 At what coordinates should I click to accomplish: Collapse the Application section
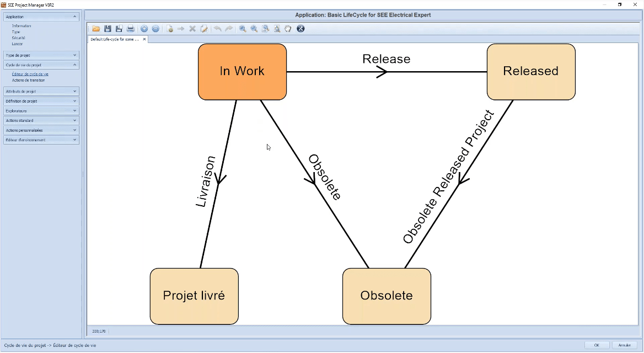[x=41, y=17]
